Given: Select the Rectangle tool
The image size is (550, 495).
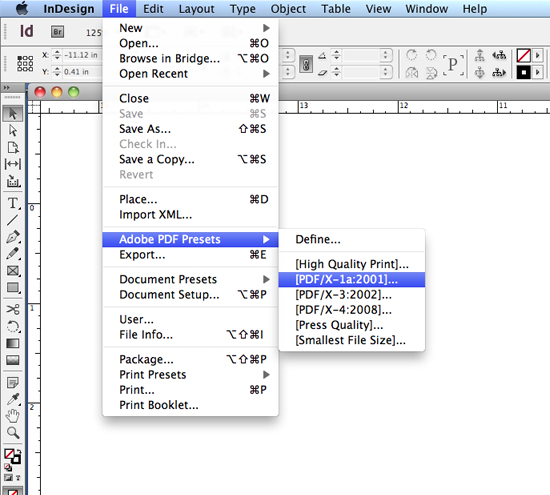Looking at the screenshot, I should pos(13,287).
